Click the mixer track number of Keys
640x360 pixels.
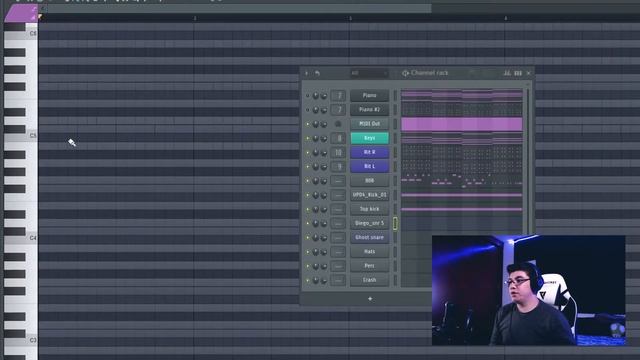click(338, 138)
